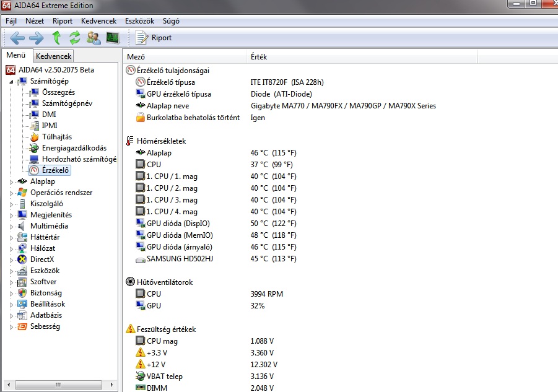Click the Túlhajtás flame icon
This screenshot has width=558, height=392.
pos(34,137)
